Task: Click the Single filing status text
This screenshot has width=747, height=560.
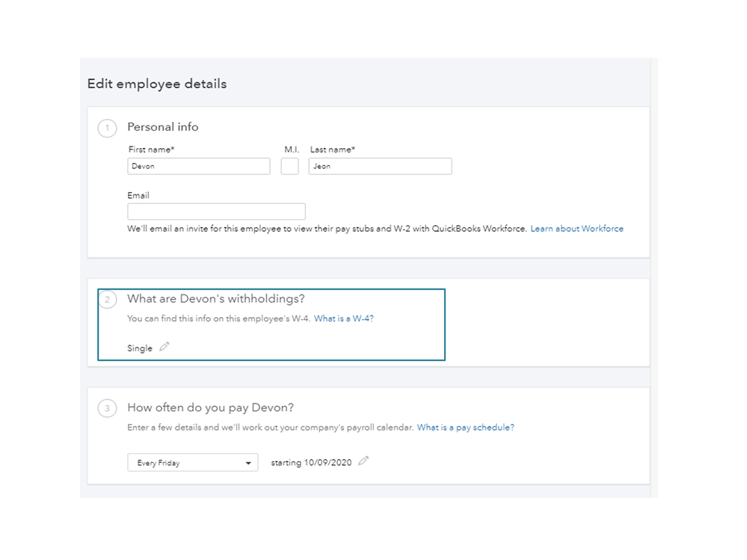Action: pyautogui.click(x=140, y=348)
